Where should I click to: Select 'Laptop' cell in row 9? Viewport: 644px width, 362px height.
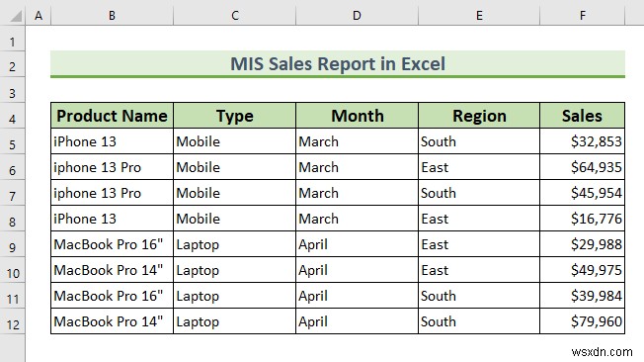pos(234,244)
